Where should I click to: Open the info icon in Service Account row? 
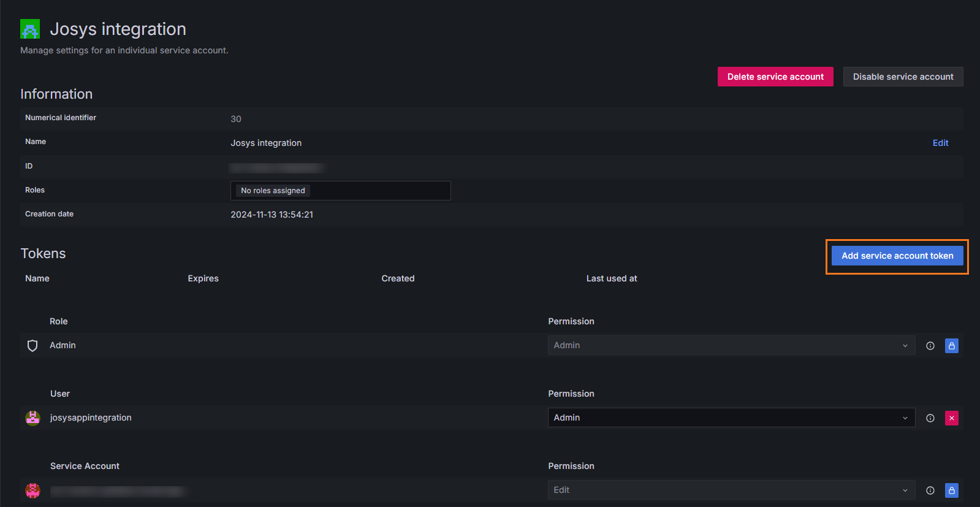pos(930,490)
